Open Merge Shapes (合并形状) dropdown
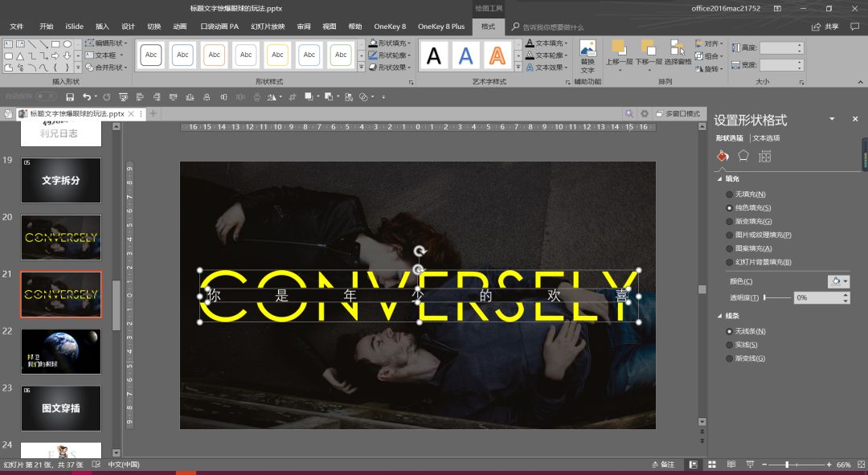868x475 pixels. [x=106, y=68]
